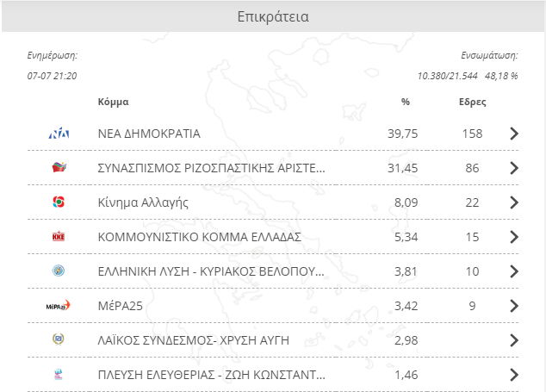Click the Νέα Δημοκρατία party logo
546x392 pixels.
(x=59, y=134)
